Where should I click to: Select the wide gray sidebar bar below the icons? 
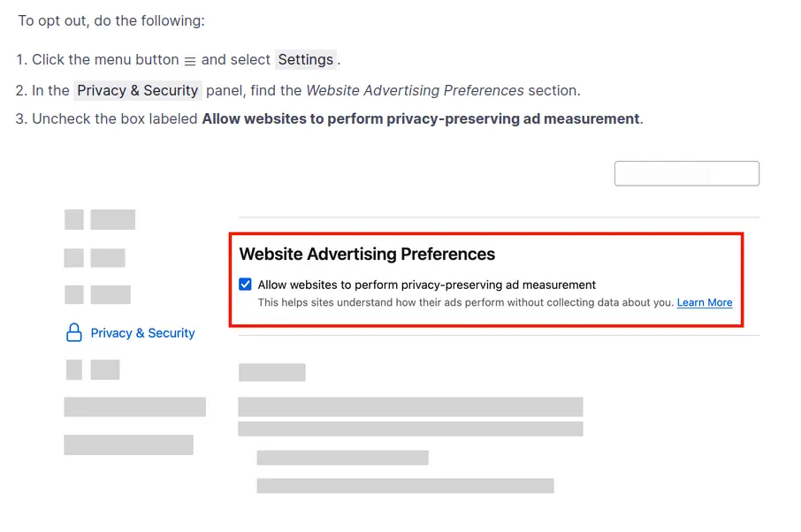134,407
